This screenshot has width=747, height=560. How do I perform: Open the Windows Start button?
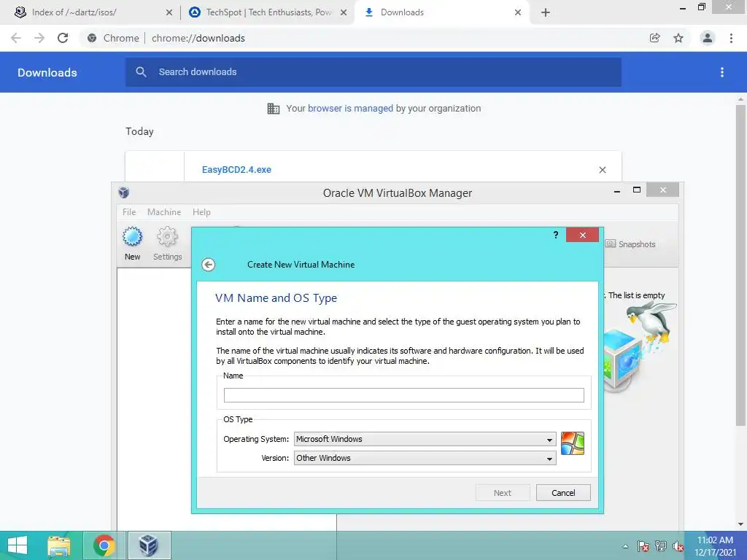coord(18,545)
